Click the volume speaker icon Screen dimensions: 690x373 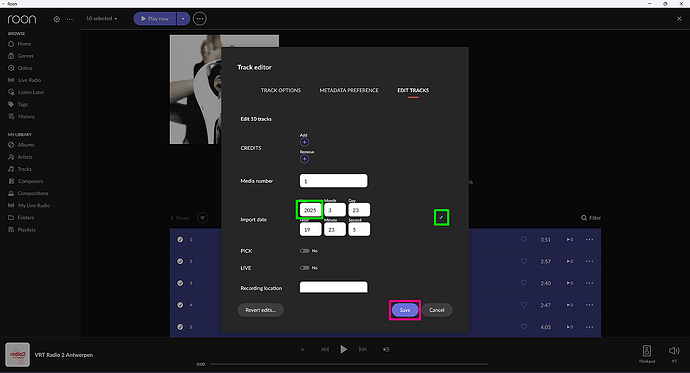[x=674, y=351]
